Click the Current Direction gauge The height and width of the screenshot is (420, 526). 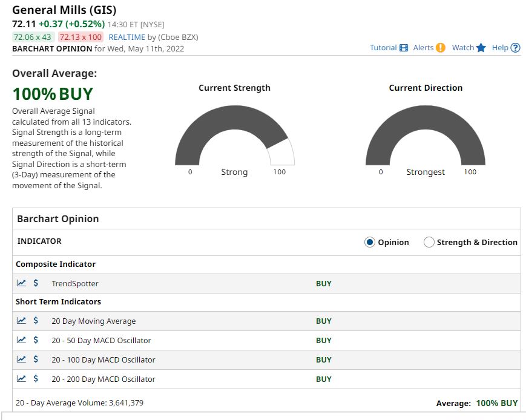[426, 133]
